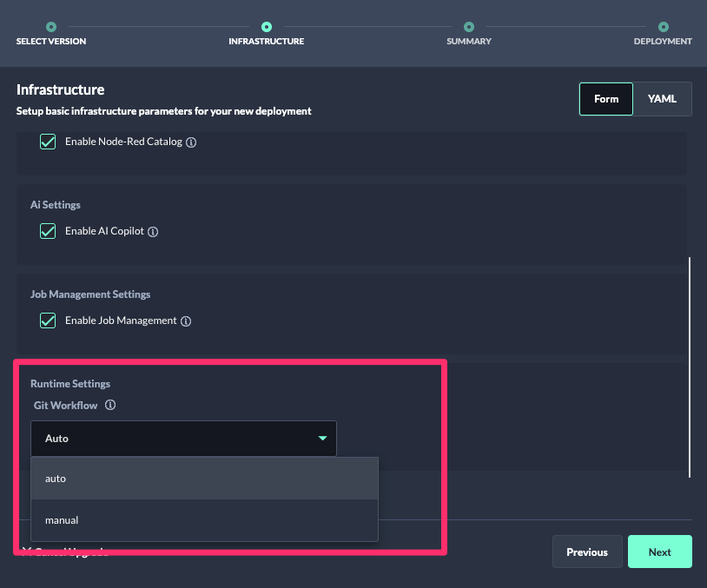Click the Select Version step indicator icon
This screenshot has width=707, height=588.
click(x=51, y=26)
